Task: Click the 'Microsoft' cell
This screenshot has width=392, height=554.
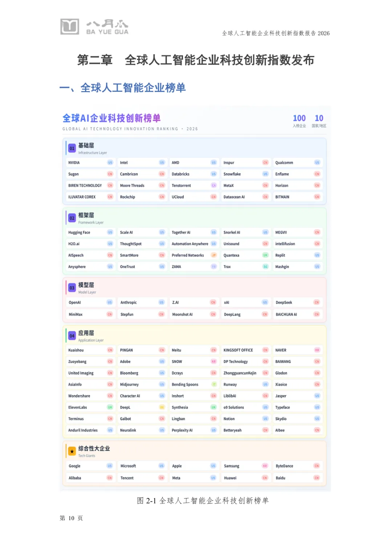Action: click(142, 466)
